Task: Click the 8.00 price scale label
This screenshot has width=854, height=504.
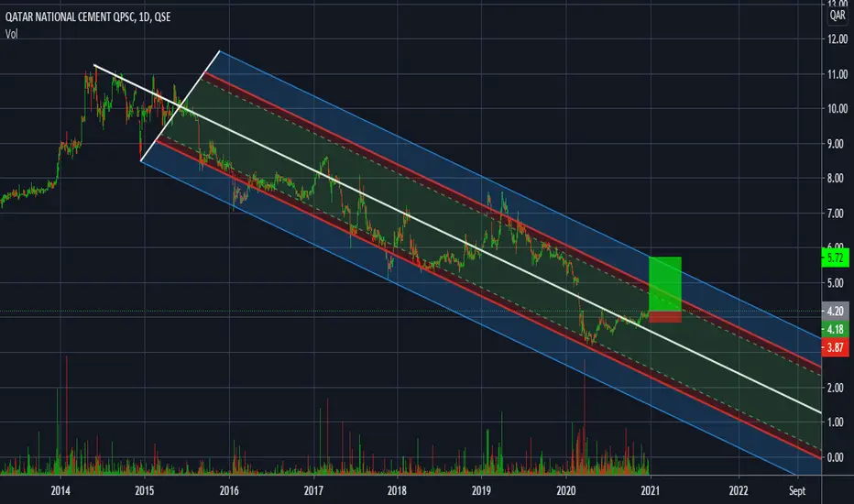Action: pos(838,178)
